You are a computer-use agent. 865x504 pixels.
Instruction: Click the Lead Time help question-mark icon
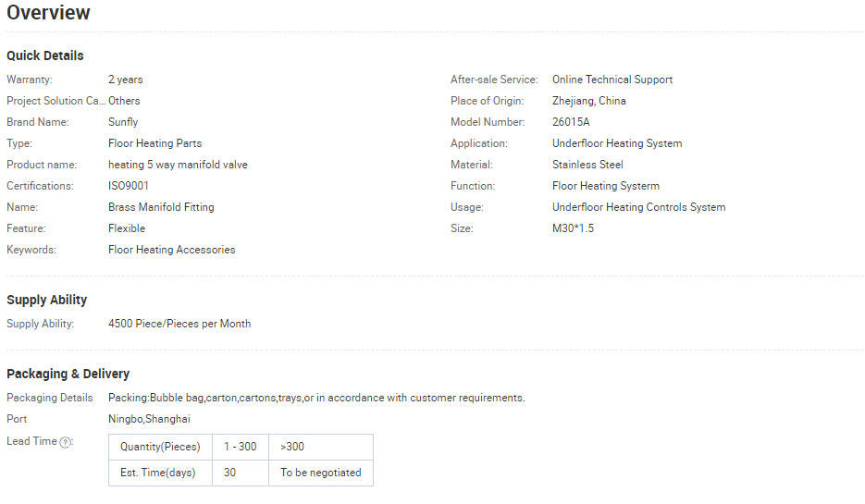pos(66,443)
